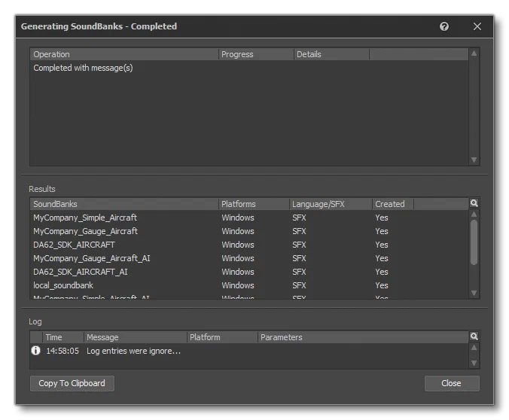The height and width of the screenshot is (420, 509).
Task: Click scroll up arrow in Log list
Action: coord(474,348)
